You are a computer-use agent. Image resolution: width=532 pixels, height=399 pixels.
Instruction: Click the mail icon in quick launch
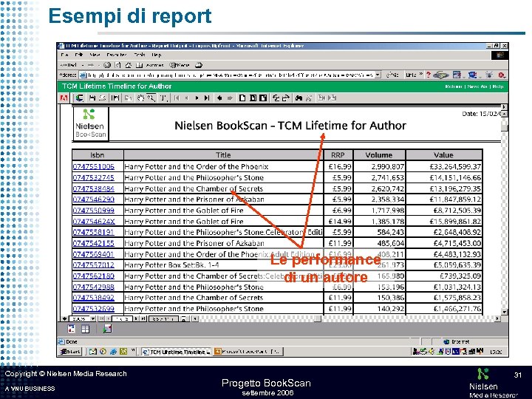92,352
